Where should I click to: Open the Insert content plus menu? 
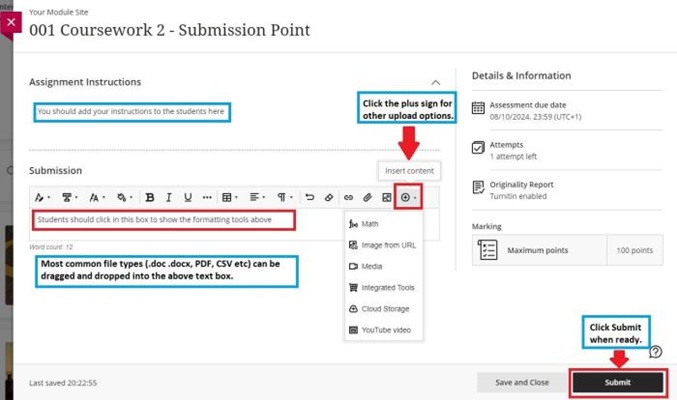coord(408,197)
